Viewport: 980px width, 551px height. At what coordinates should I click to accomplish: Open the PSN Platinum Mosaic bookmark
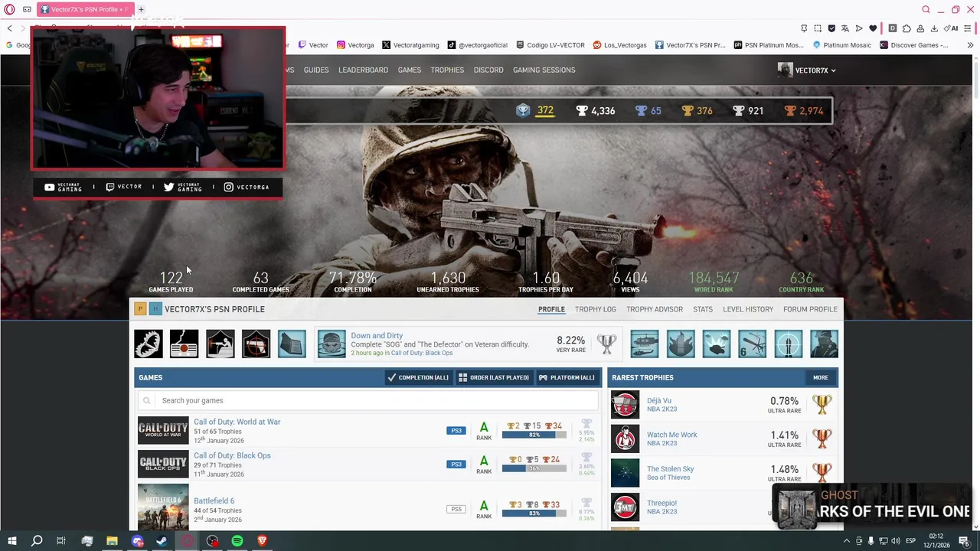tap(769, 45)
